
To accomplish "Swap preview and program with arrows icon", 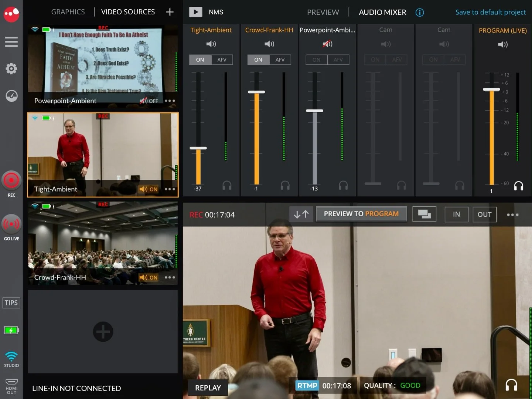I will [x=301, y=214].
